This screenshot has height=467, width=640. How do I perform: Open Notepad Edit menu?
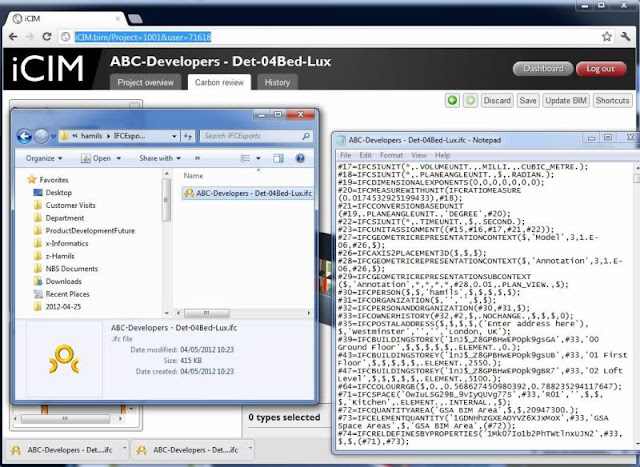coord(365,155)
